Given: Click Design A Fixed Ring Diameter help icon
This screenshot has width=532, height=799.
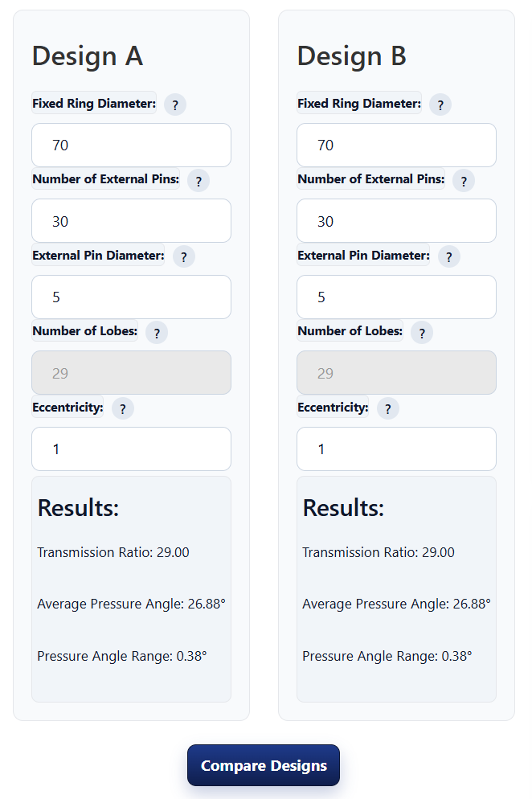Looking at the screenshot, I should click(x=174, y=104).
